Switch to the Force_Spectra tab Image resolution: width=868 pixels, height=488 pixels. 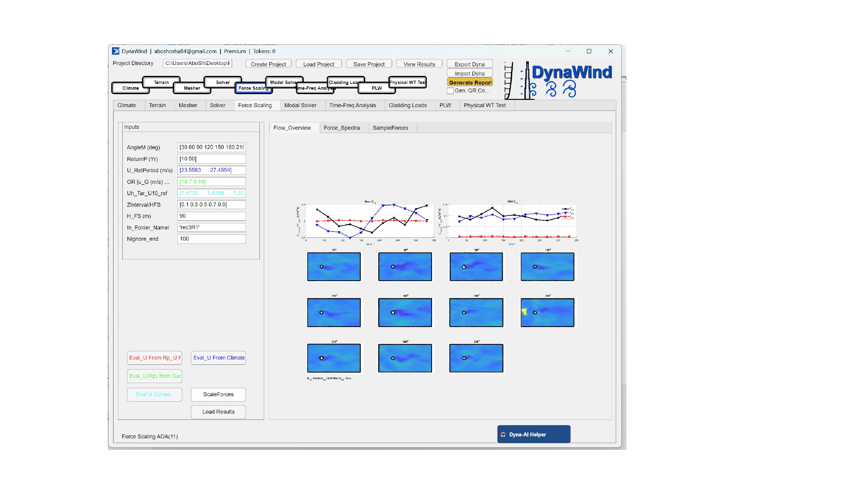[341, 128]
